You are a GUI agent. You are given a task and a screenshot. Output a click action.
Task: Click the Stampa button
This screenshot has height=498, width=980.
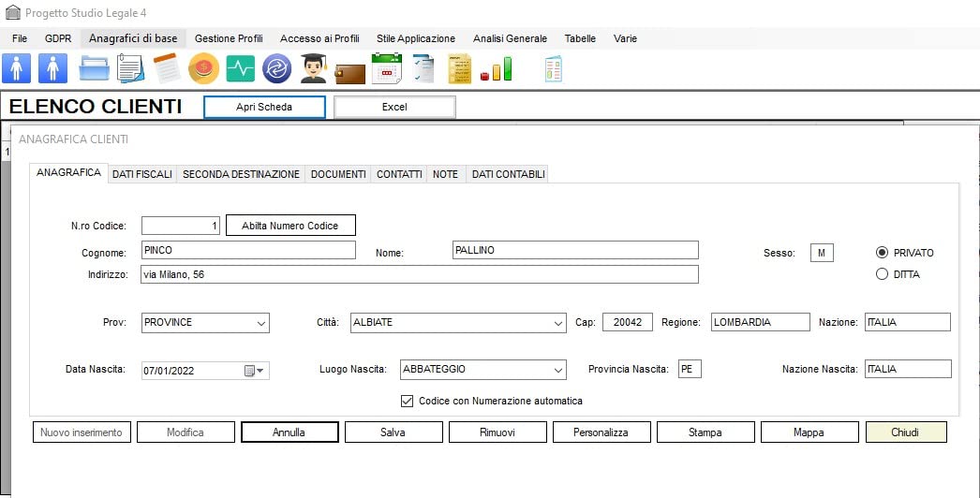click(705, 432)
